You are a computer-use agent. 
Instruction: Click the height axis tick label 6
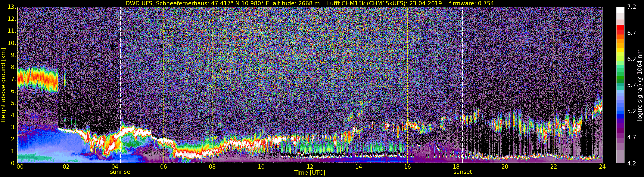[x=13, y=91]
